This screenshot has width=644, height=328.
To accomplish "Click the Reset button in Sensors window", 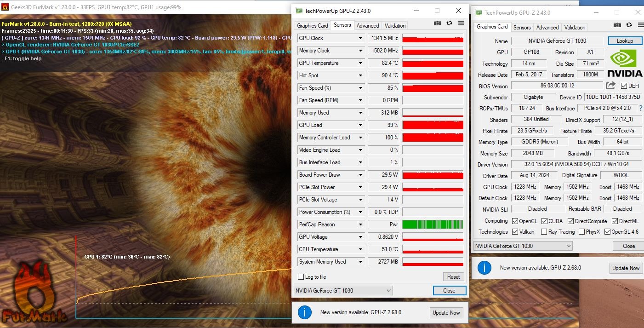I will point(453,277).
